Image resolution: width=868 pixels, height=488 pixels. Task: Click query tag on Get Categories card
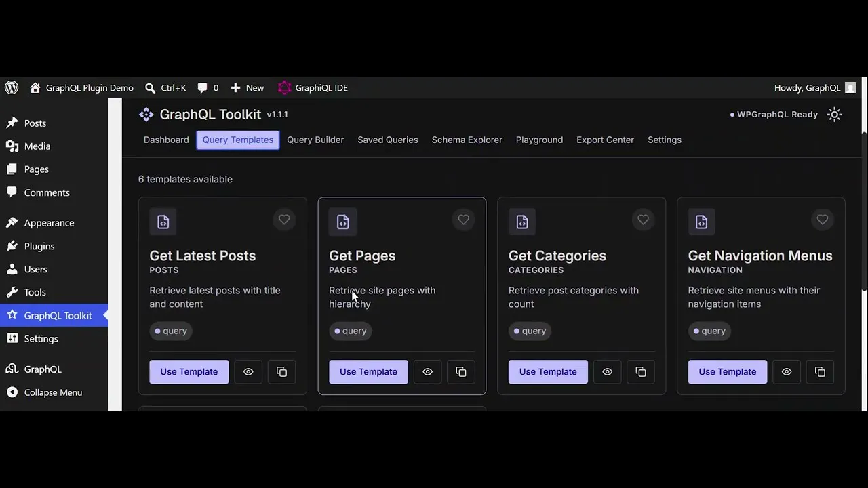(x=531, y=331)
